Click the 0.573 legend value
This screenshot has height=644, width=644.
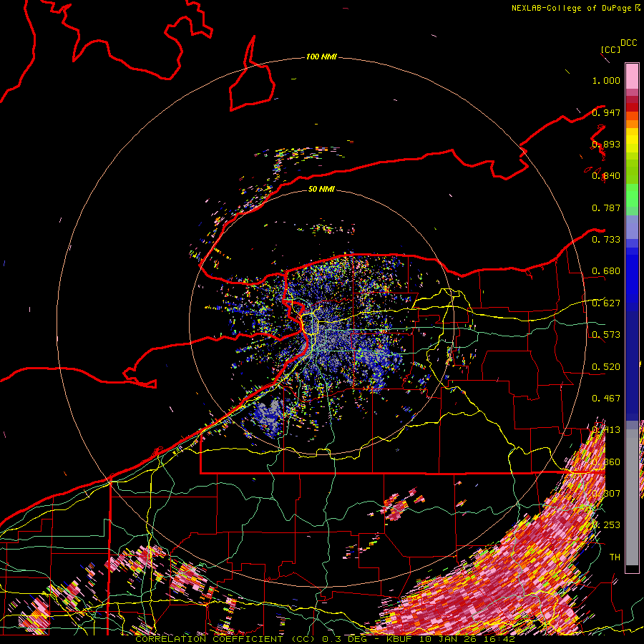point(606,335)
